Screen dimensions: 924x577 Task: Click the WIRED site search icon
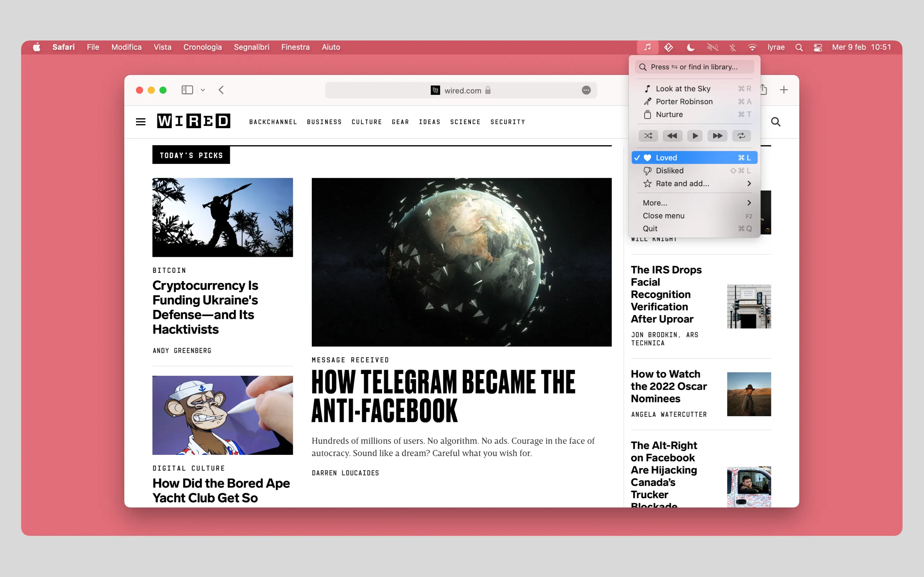775,122
